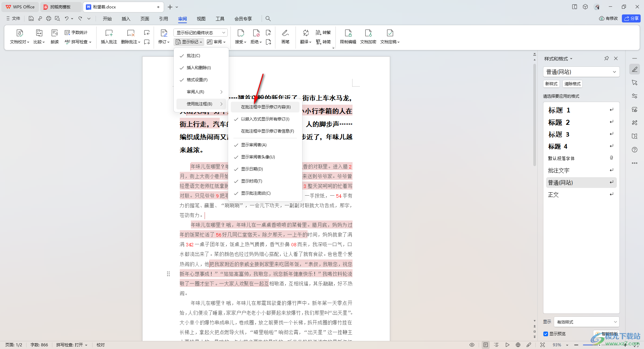Convert text with 转繁
Image resolution: width=644 pixels, height=349 pixels.
click(323, 33)
